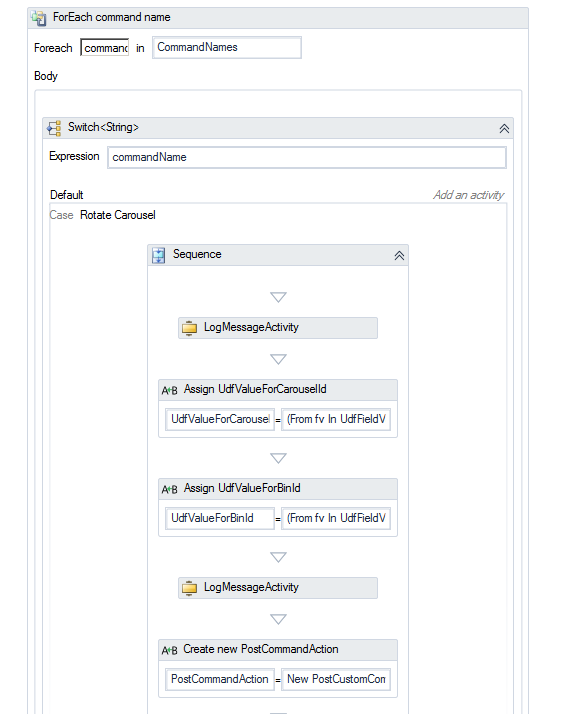The image size is (578, 714).
Task: Click the CommandNames collection field
Action: click(x=227, y=47)
